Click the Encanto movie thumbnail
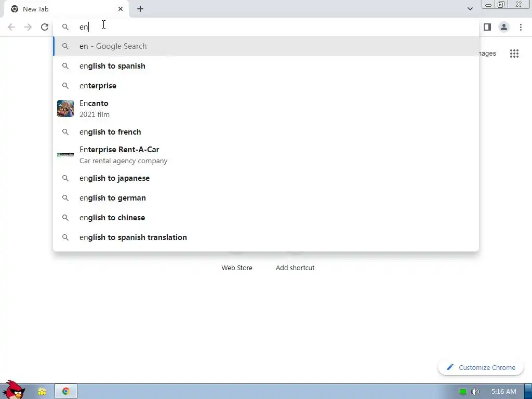This screenshot has width=532, height=399. click(65, 109)
